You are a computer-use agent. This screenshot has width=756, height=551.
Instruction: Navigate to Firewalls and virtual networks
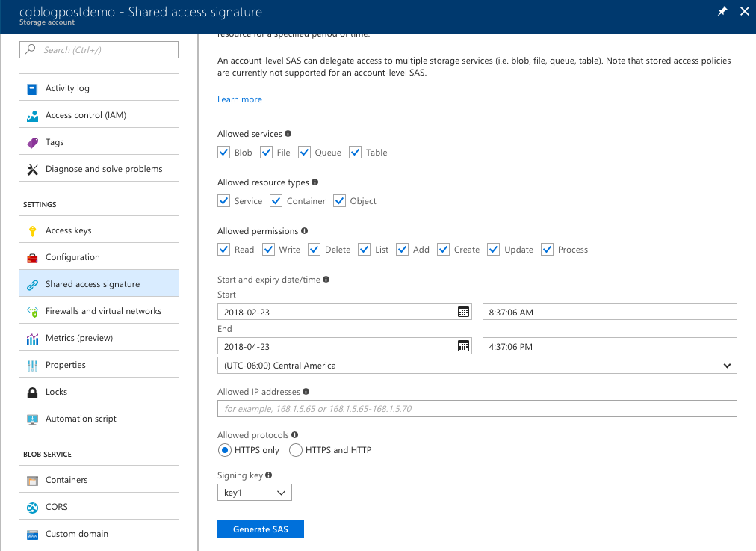tap(99, 311)
